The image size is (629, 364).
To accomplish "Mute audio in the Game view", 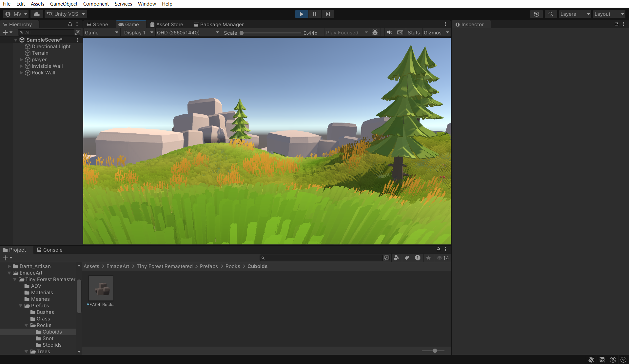I will coord(389,33).
